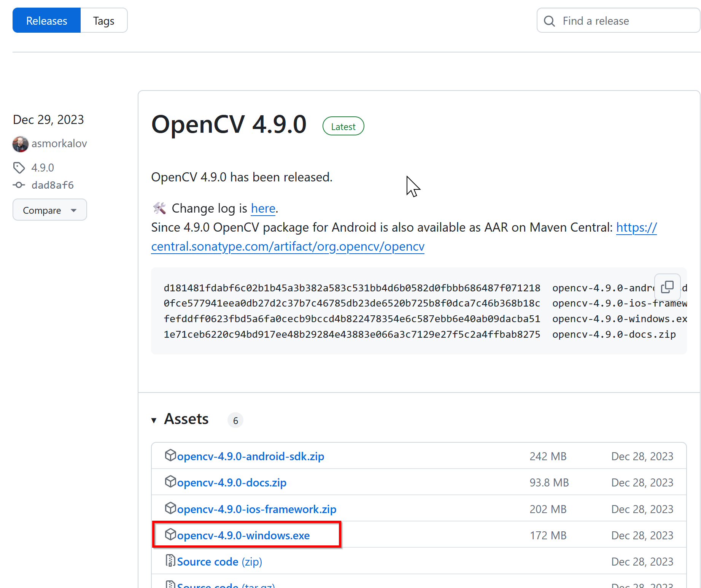This screenshot has width=701, height=588.
Task: Click Dec 28, 2023 date for windows.exe row
Action: click(642, 535)
